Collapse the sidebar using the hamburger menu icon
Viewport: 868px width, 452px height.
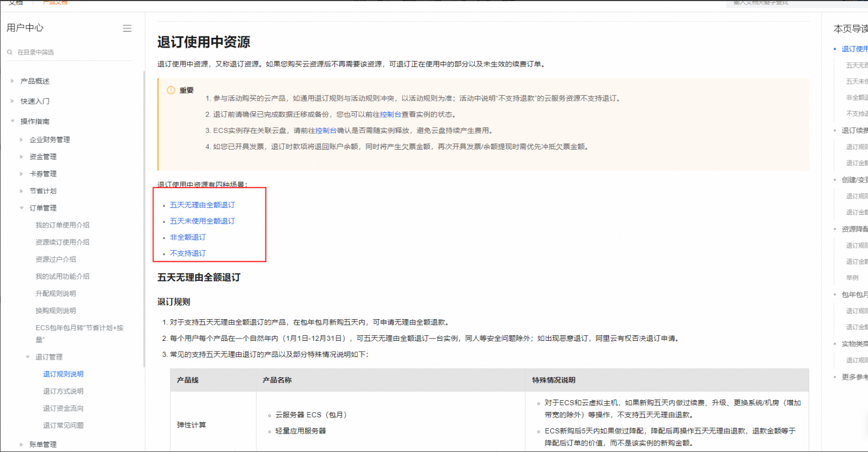[x=127, y=29]
